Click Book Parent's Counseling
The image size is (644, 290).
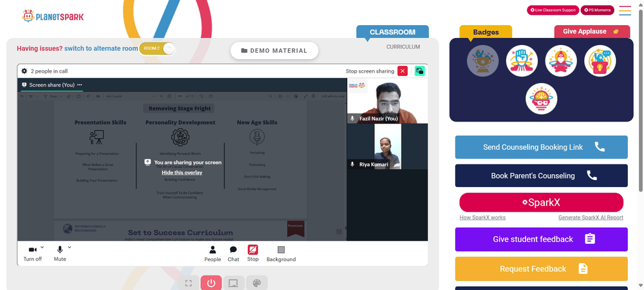click(542, 176)
